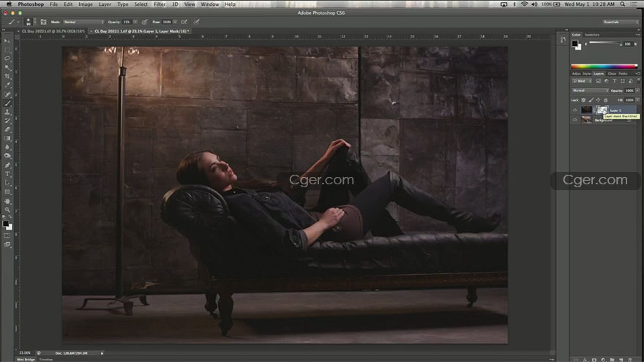This screenshot has height=362, width=644.
Task: Select the Spot Healing Brush tool
Action: point(7,94)
